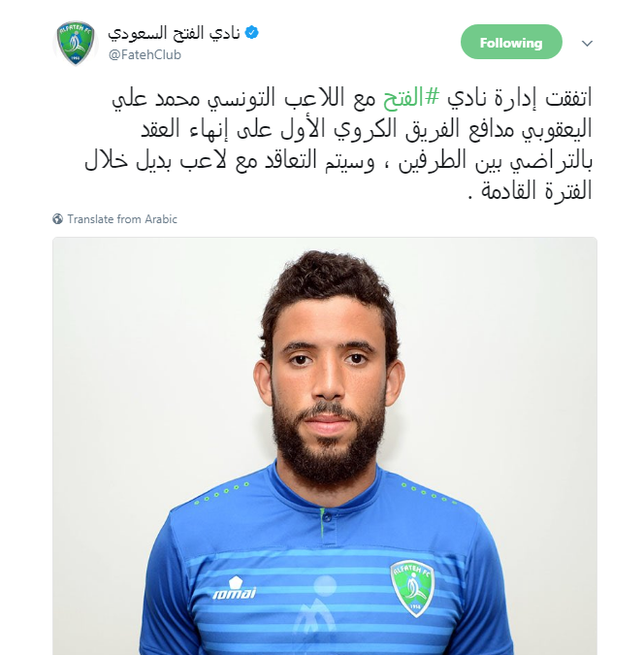Open the player photo attachment
The height and width of the screenshot is (655, 644).
(325, 445)
